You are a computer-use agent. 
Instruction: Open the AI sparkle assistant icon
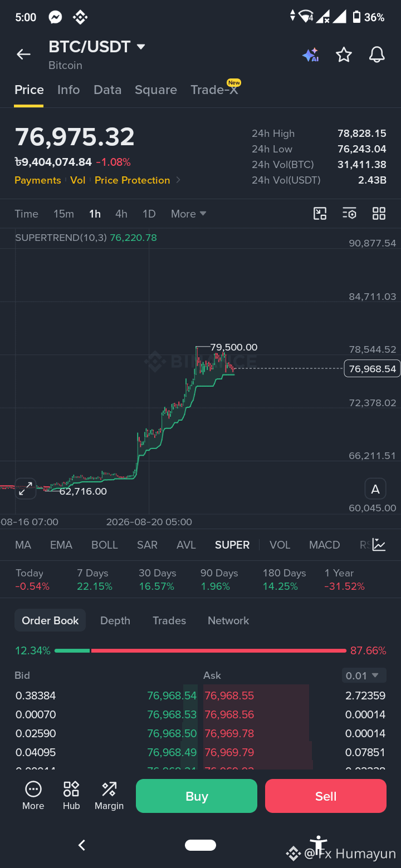[x=310, y=55]
